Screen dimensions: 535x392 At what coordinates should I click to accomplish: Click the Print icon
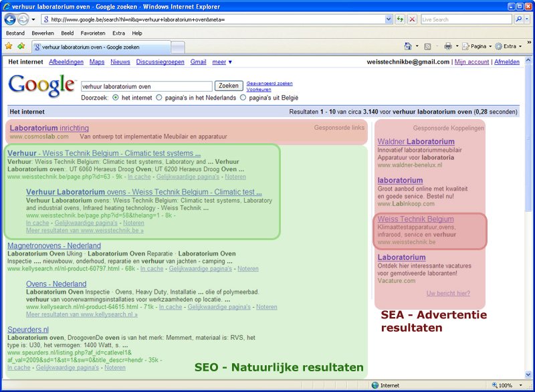click(448, 46)
